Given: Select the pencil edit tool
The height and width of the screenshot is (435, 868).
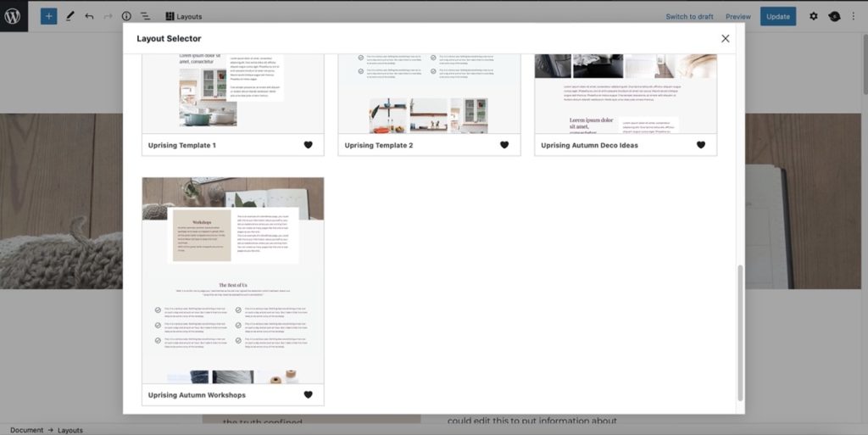Looking at the screenshot, I should pos(70,16).
